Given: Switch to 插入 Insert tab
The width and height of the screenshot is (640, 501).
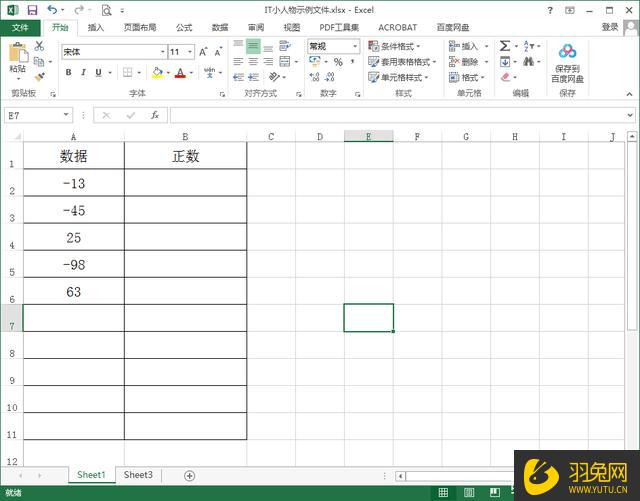Looking at the screenshot, I should coord(96,27).
